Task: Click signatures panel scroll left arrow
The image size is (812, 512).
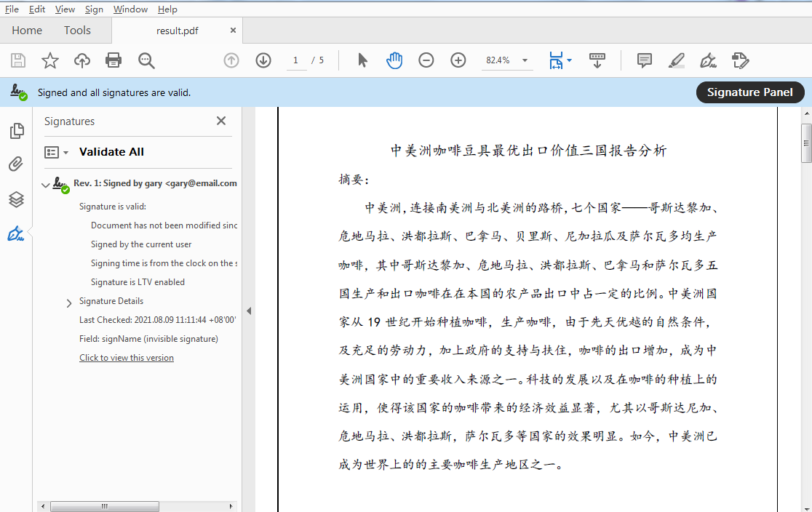Action: pyautogui.click(x=43, y=506)
